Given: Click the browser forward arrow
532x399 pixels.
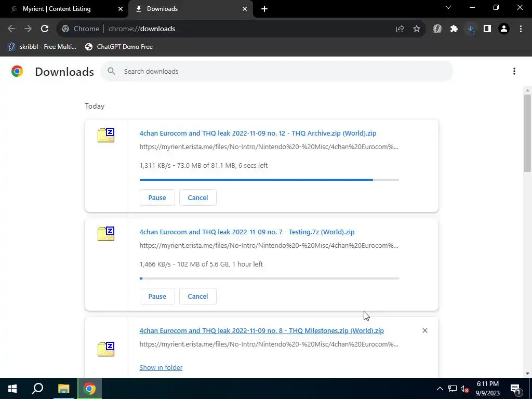Looking at the screenshot, I should (28, 29).
